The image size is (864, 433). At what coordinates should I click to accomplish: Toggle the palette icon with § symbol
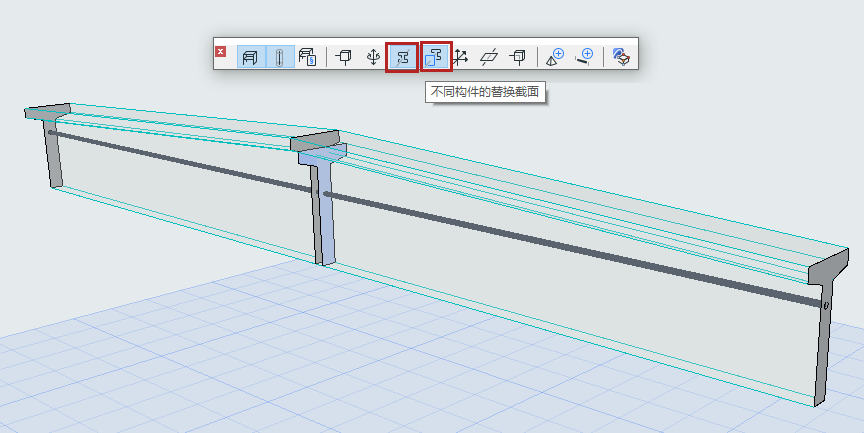308,57
